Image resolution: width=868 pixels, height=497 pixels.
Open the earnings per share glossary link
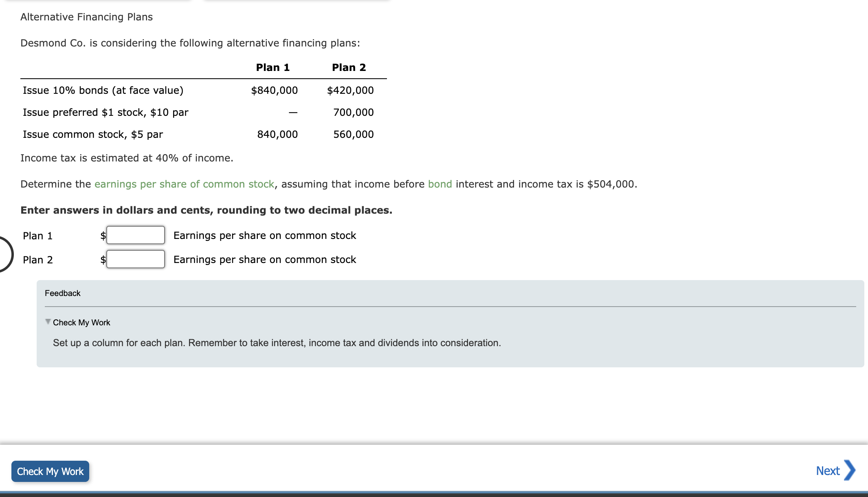pyautogui.click(x=184, y=184)
